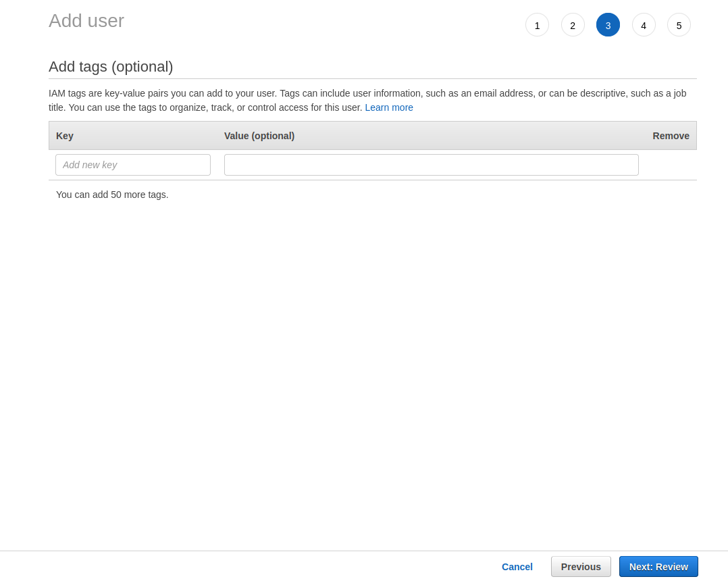This screenshot has height=579, width=728.
Task: Click the Add user page title
Action: coord(86,21)
